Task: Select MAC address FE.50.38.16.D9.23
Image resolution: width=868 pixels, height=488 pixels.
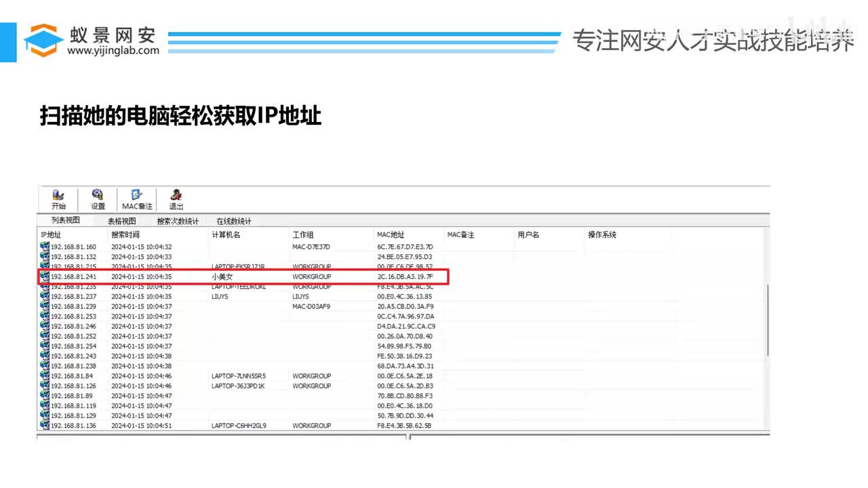Action: tap(405, 356)
